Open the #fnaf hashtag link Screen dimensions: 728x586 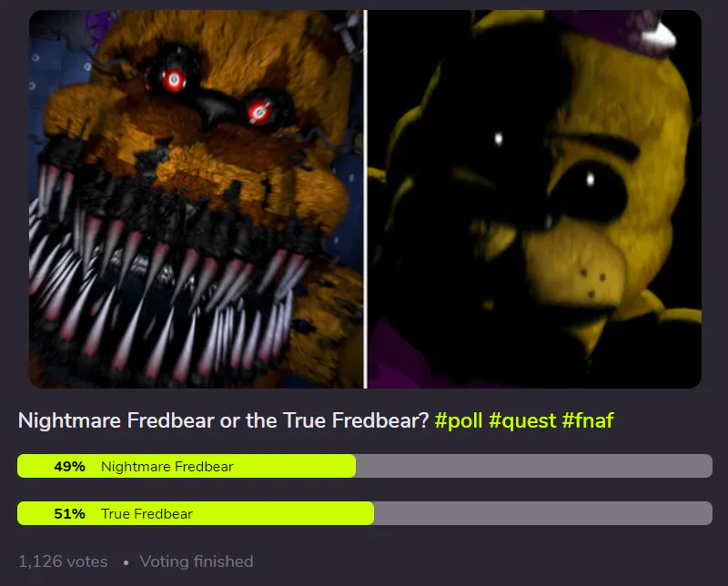tap(588, 420)
